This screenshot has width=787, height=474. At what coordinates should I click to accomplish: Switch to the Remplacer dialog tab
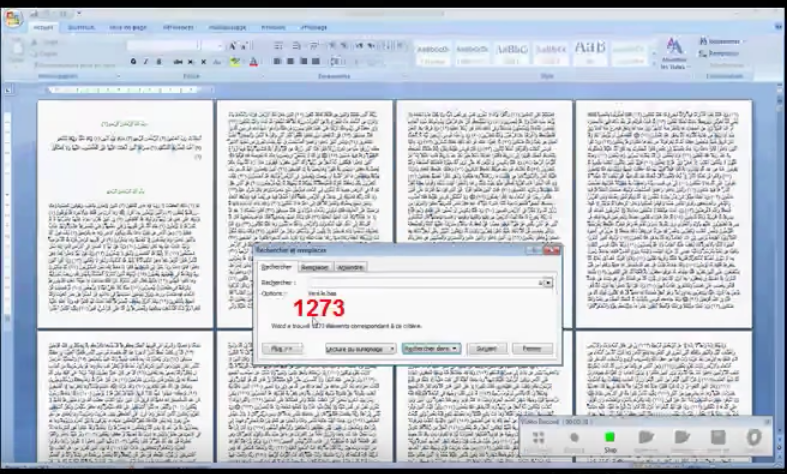pyautogui.click(x=315, y=267)
